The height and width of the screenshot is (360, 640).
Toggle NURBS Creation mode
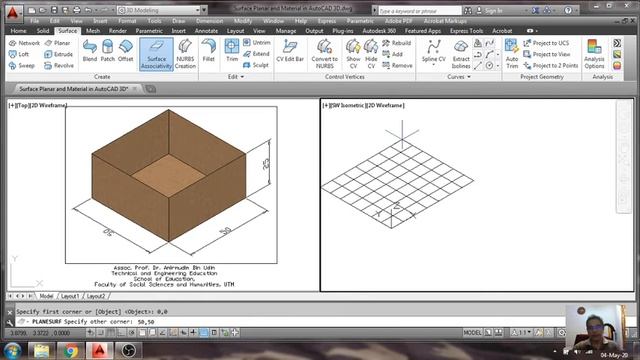[185, 54]
